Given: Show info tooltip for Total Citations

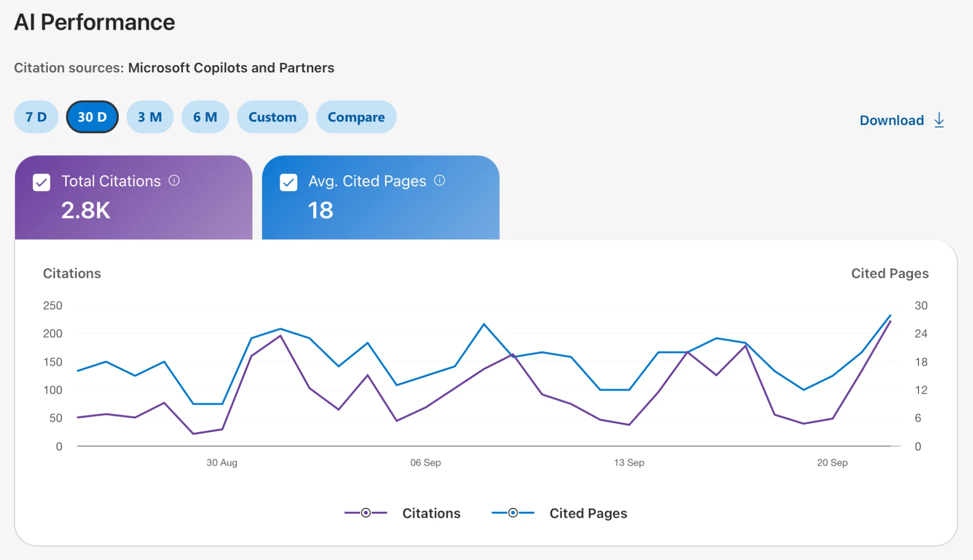Looking at the screenshot, I should tap(174, 181).
